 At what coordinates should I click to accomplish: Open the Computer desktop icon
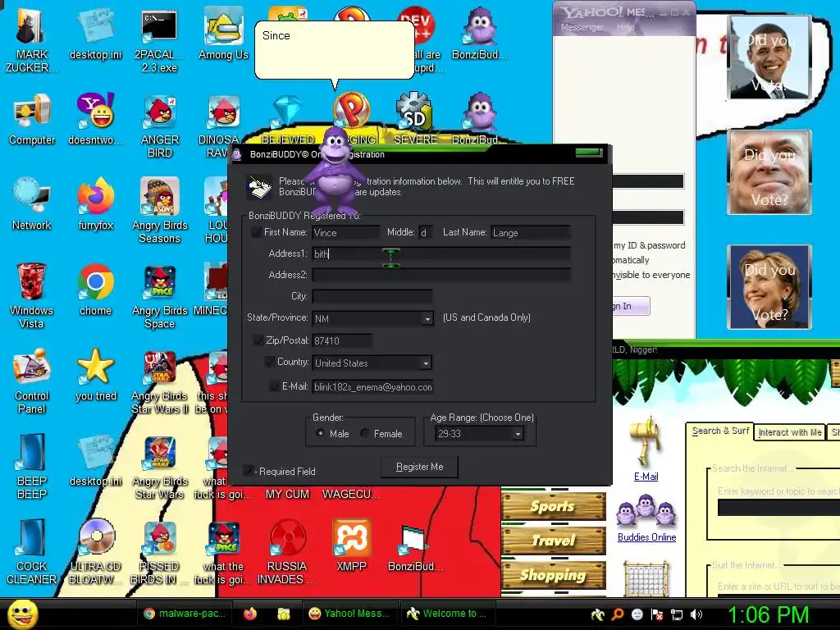[32, 119]
